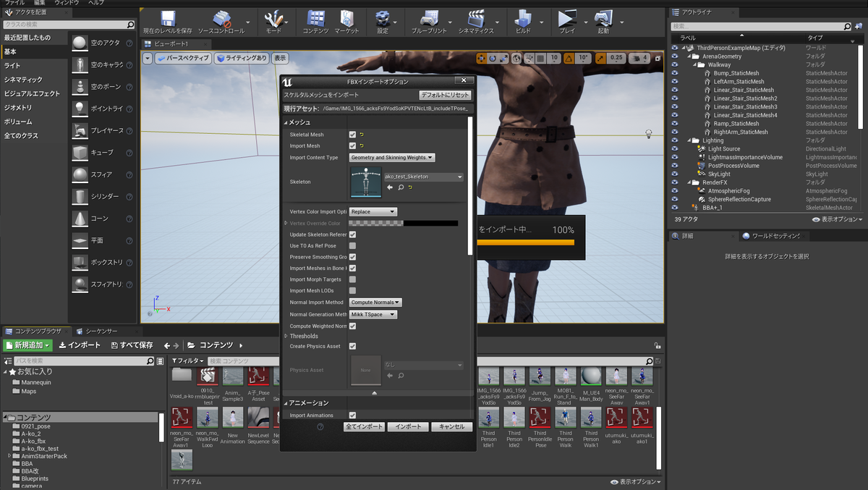Screen dimensions: 868x490
Task: Click the Build toolbar icon
Action: coord(523,19)
